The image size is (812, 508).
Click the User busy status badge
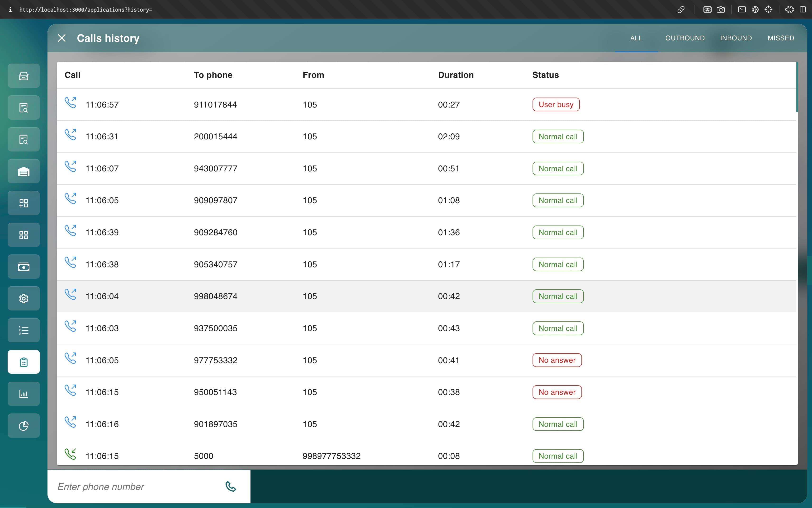tap(556, 104)
